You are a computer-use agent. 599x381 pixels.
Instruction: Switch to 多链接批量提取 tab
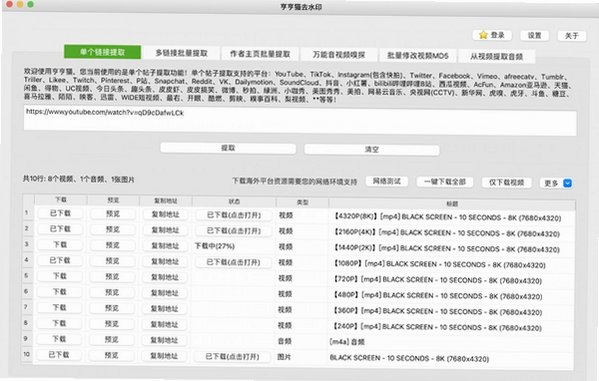pyautogui.click(x=181, y=53)
